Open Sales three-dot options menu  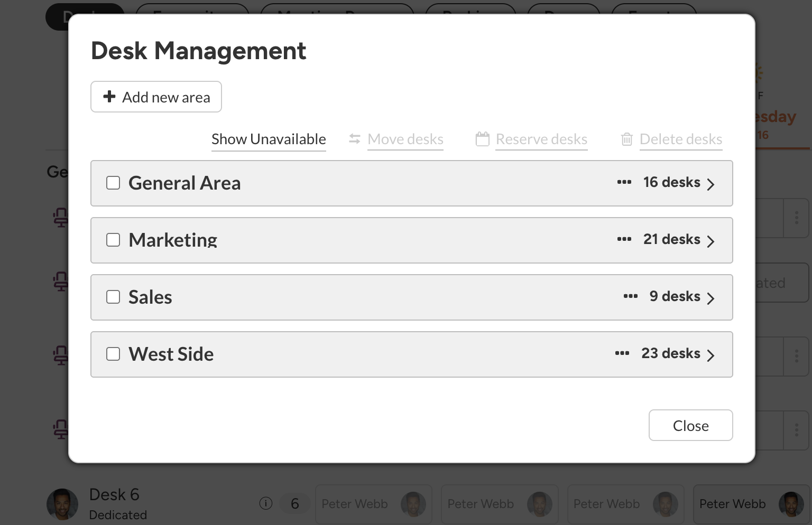(631, 296)
